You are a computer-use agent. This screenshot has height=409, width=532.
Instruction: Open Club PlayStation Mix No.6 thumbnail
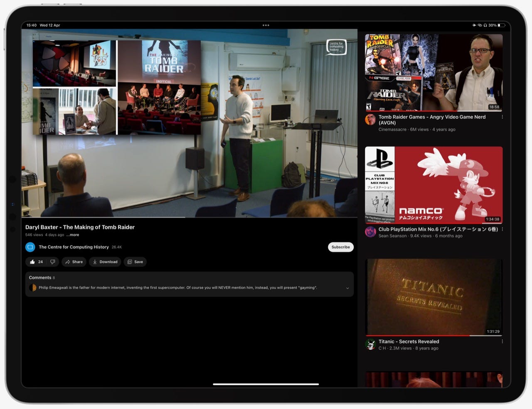tap(433, 185)
